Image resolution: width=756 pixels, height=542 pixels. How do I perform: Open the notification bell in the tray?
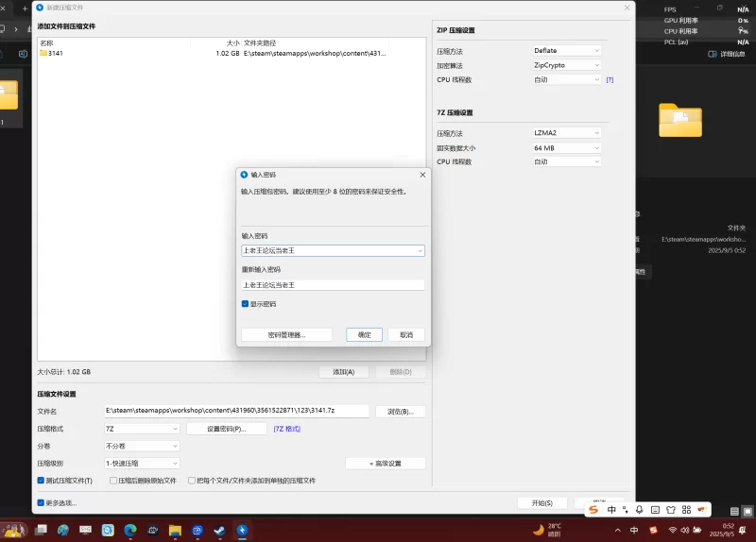point(743,530)
